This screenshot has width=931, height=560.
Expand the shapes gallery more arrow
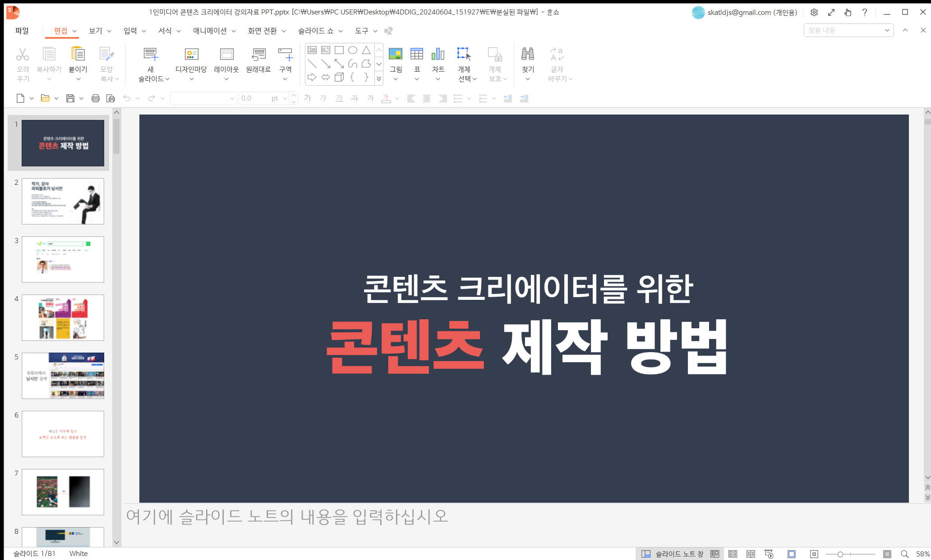coord(379,79)
